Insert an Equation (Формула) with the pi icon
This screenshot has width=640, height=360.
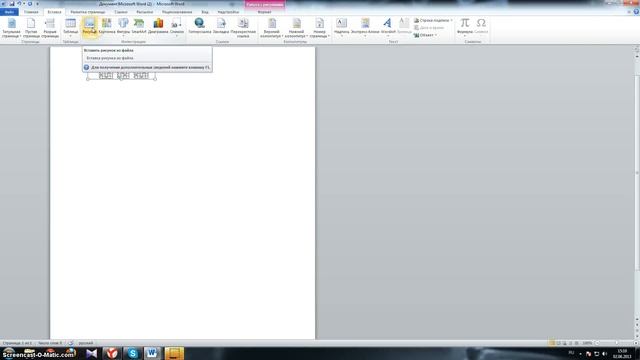click(464, 27)
